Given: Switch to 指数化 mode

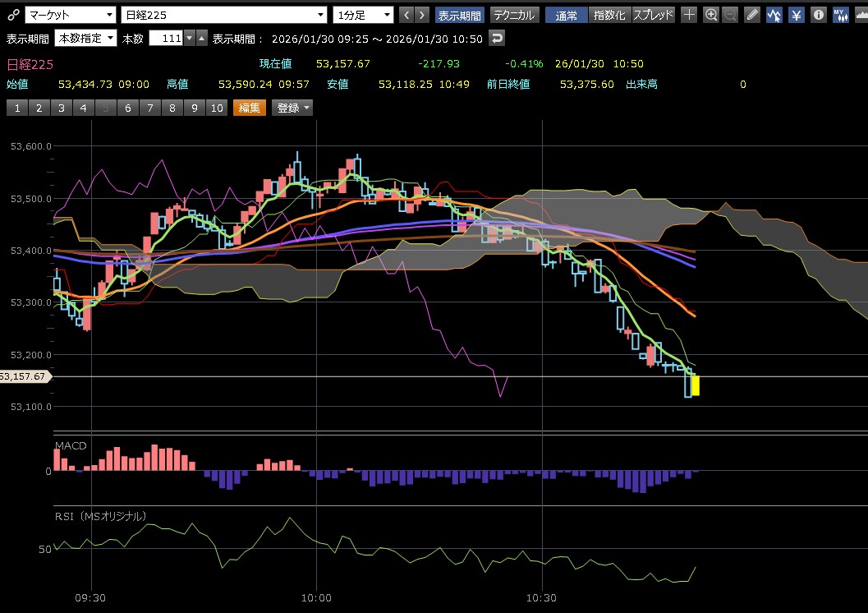Looking at the screenshot, I should pos(609,15).
